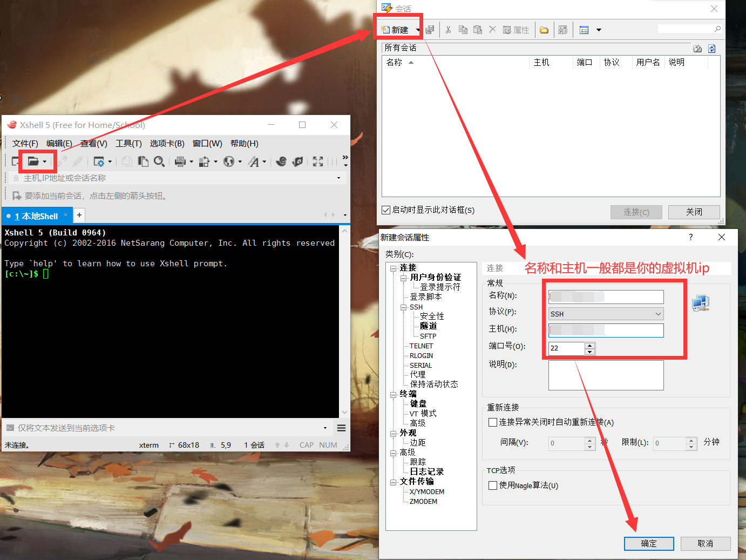Open the session properties gear icon
Viewport: 746px width, 560px height.
99,161
